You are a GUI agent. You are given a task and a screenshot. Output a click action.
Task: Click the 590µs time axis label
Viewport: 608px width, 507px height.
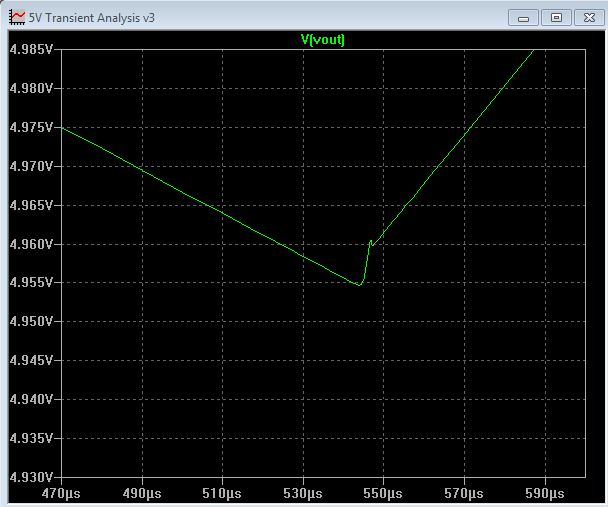click(x=544, y=494)
